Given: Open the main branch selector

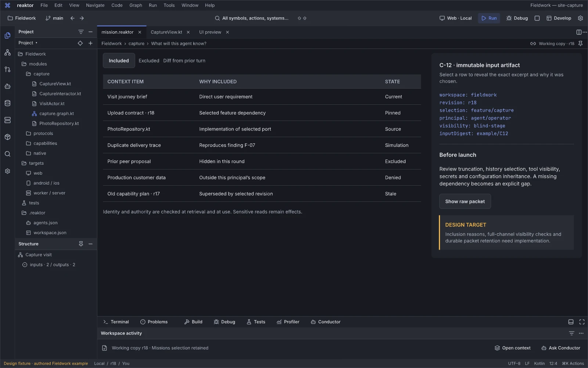Looking at the screenshot, I should click(x=54, y=18).
